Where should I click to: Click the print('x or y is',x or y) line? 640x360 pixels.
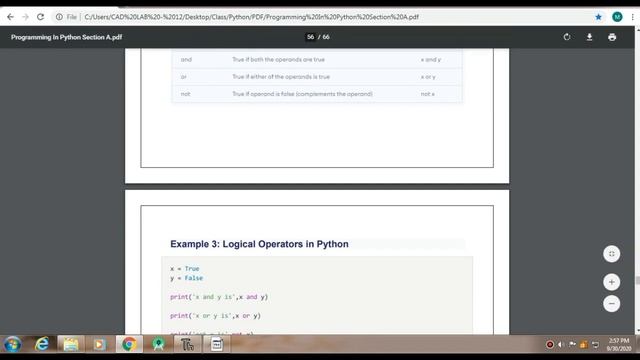(215, 316)
